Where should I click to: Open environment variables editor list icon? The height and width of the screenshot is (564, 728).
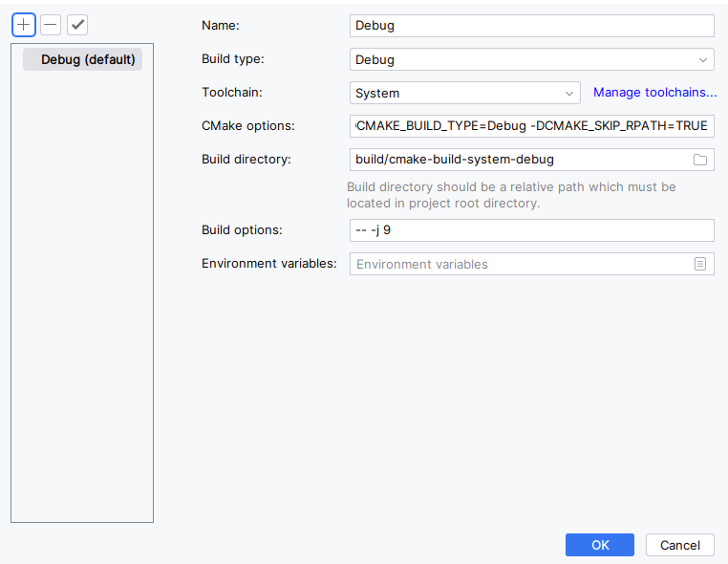pyautogui.click(x=700, y=264)
